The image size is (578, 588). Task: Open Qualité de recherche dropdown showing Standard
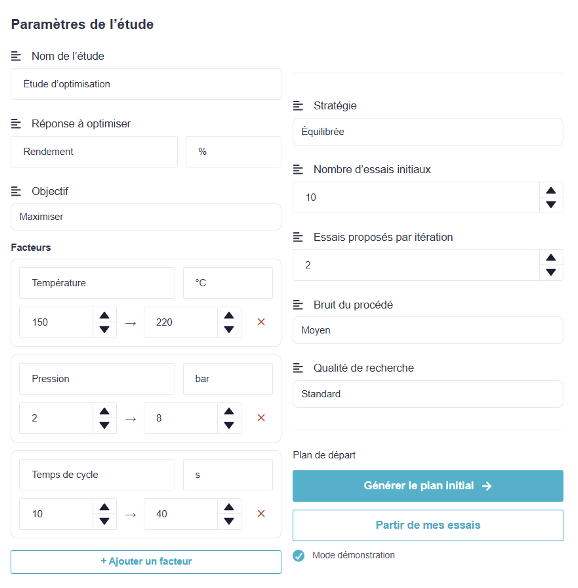(428, 394)
